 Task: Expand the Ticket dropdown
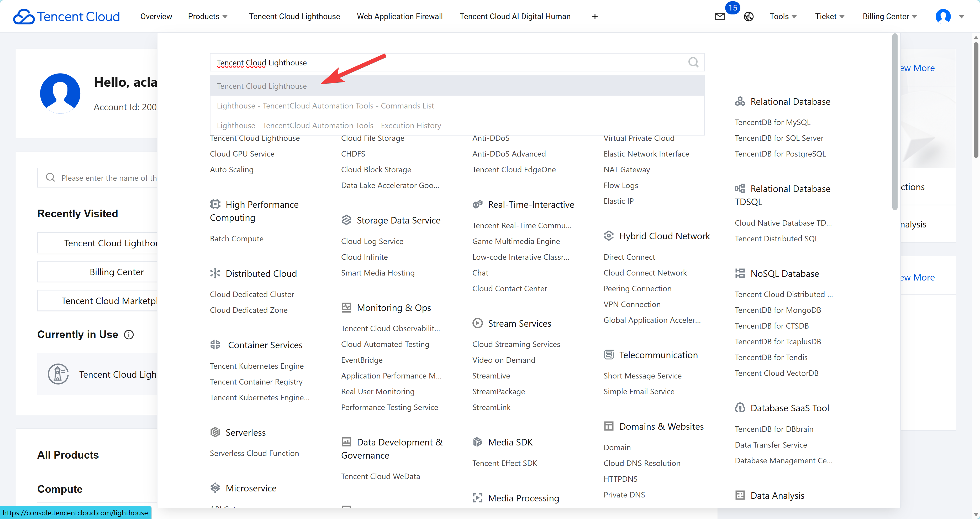[830, 16]
